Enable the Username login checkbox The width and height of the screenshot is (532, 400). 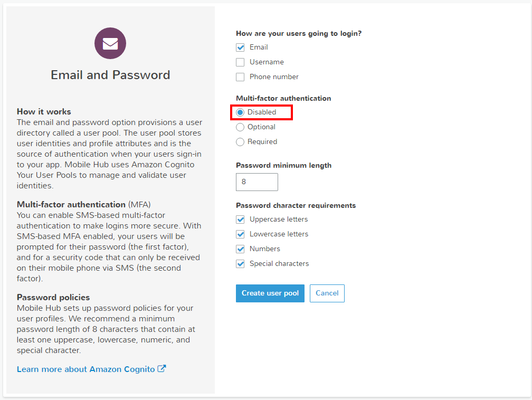point(240,62)
